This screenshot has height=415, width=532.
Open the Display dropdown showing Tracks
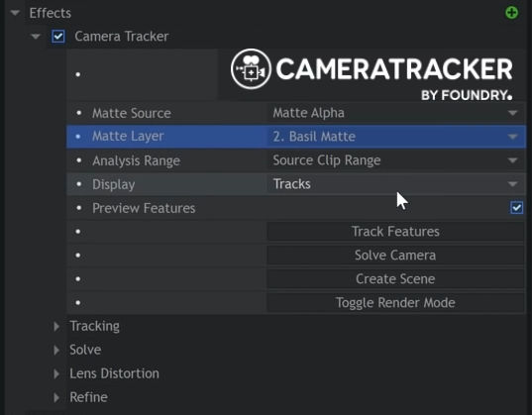(x=395, y=184)
